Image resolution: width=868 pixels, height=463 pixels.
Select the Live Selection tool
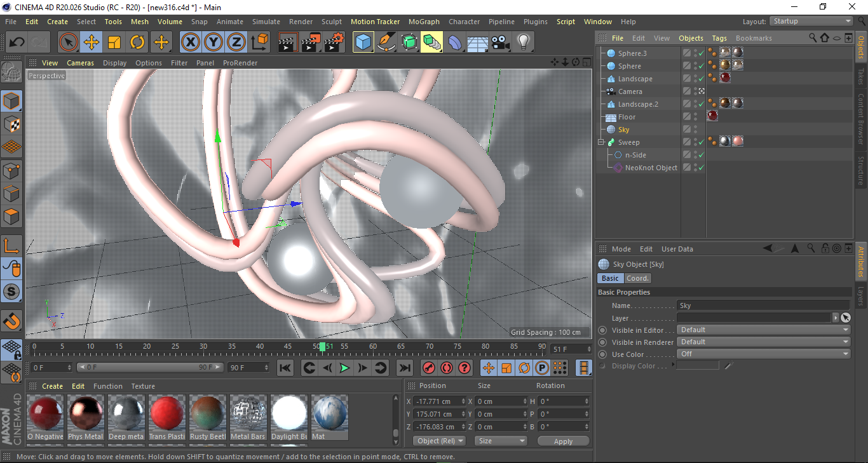point(69,43)
